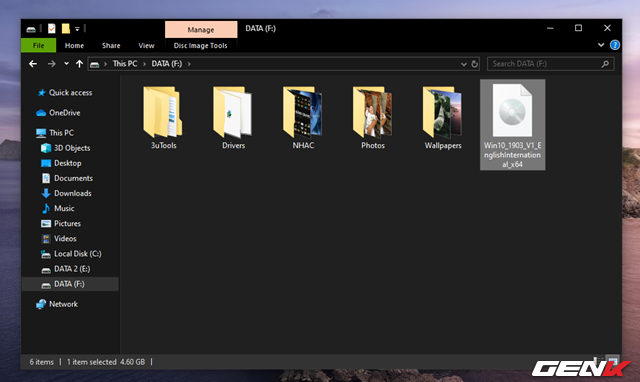Image resolution: width=640 pixels, height=382 pixels.
Task: Open the Wallpapers folder
Action: 443,117
